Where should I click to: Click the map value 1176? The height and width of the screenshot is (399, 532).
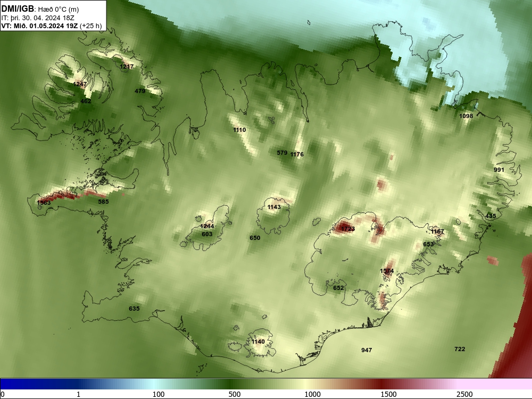point(297,154)
